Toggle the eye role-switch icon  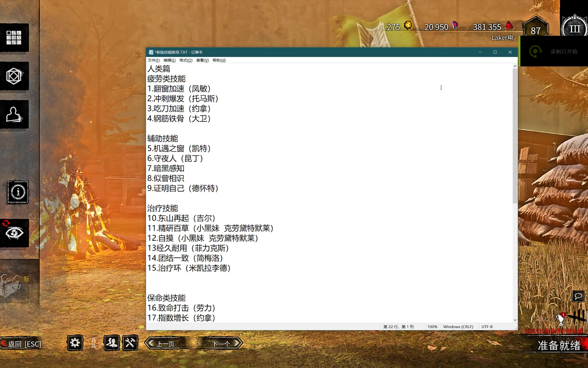(x=14, y=233)
